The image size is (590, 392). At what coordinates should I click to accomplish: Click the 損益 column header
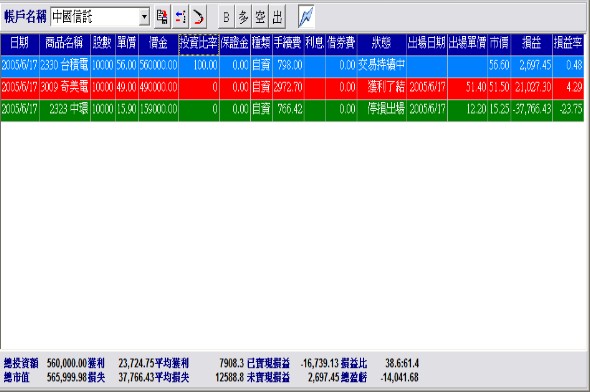[x=531, y=44]
